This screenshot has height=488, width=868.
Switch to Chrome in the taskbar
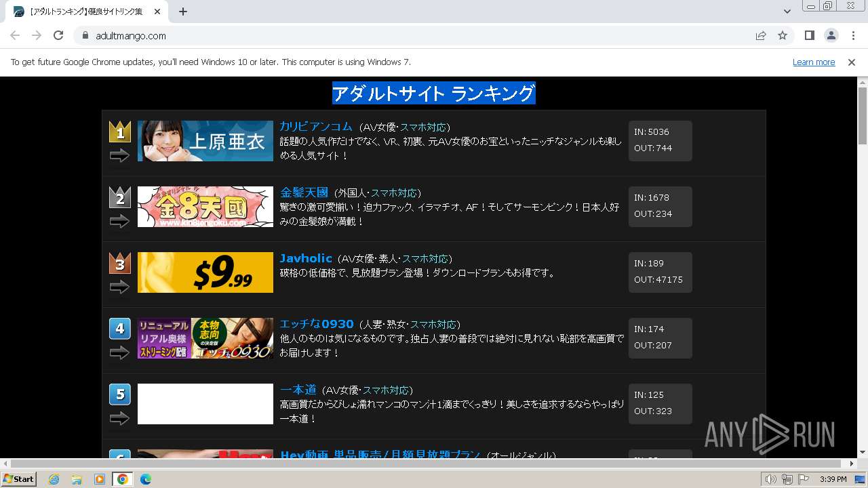pos(123,479)
